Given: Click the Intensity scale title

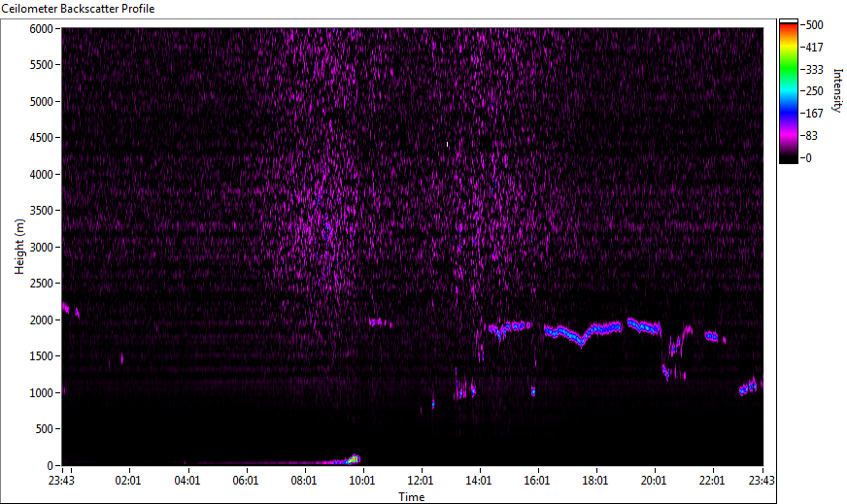Looking at the screenshot, I should [x=838, y=89].
